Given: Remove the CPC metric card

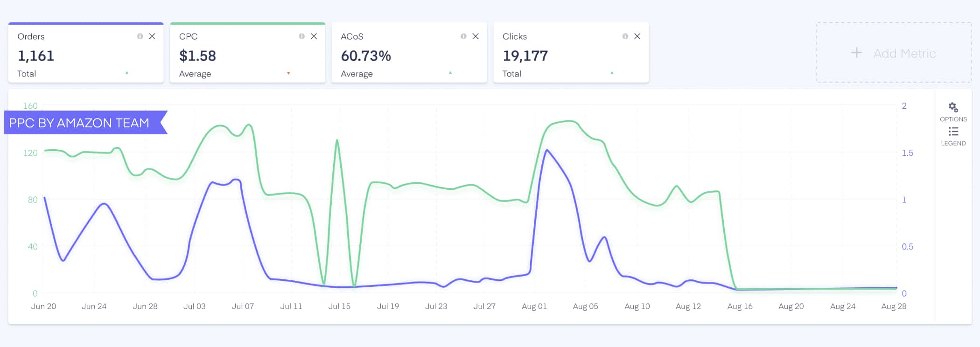Looking at the screenshot, I should click(x=314, y=36).
